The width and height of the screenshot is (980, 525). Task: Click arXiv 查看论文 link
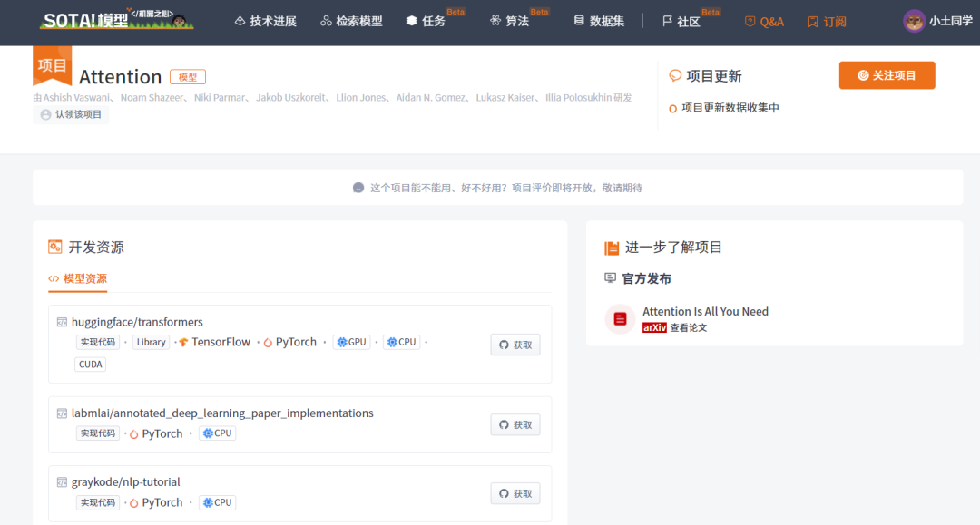[674, 327]
